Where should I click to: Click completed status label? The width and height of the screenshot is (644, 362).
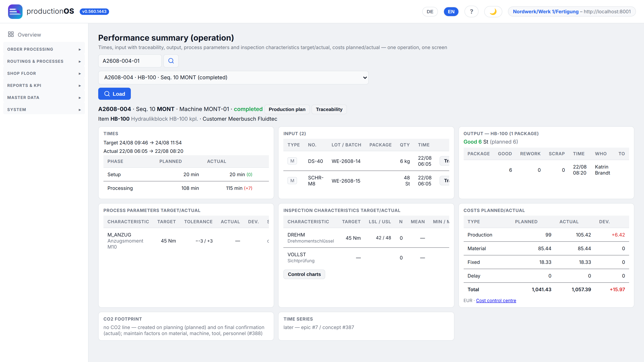tap(248, 109)
